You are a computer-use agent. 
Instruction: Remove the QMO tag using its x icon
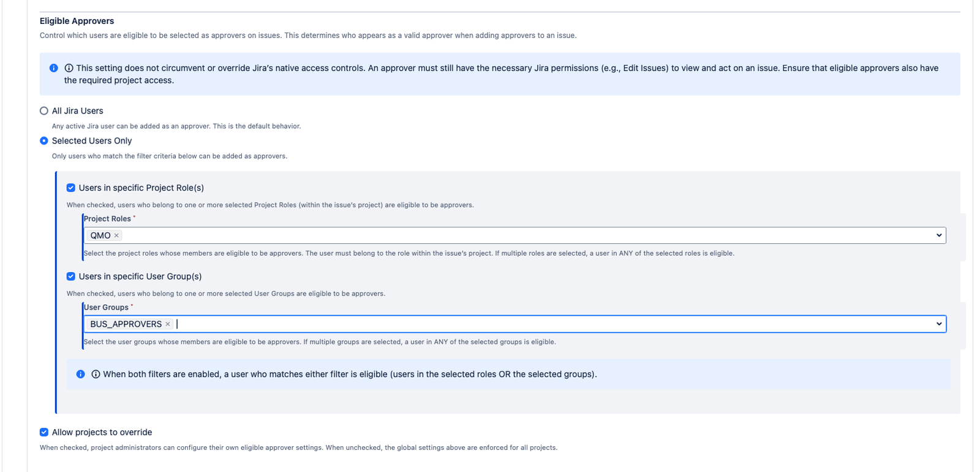pos(116,235)
